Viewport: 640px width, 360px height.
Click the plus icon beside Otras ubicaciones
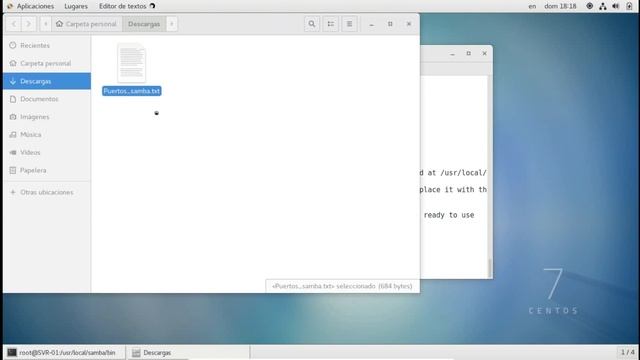pos(13,192)
